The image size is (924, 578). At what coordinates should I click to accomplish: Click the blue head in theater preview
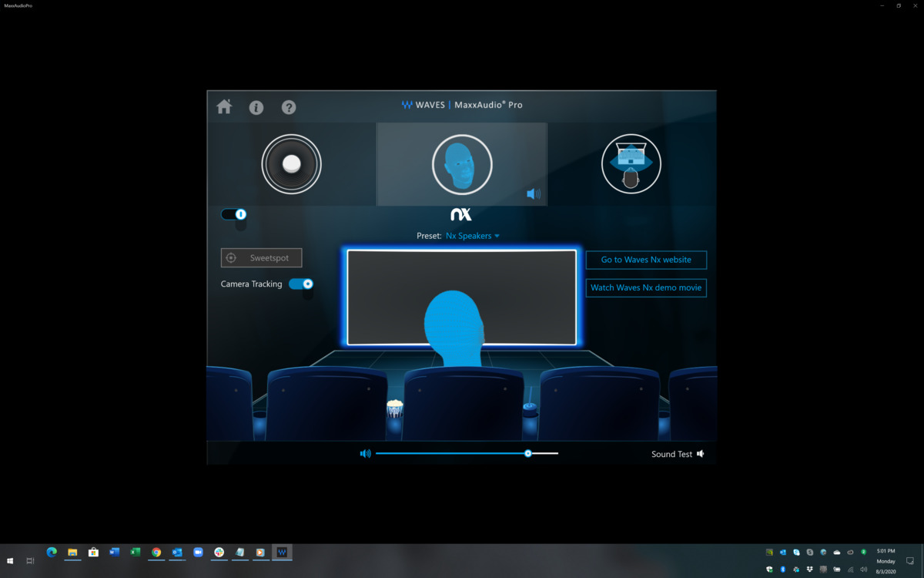(454, 324)
